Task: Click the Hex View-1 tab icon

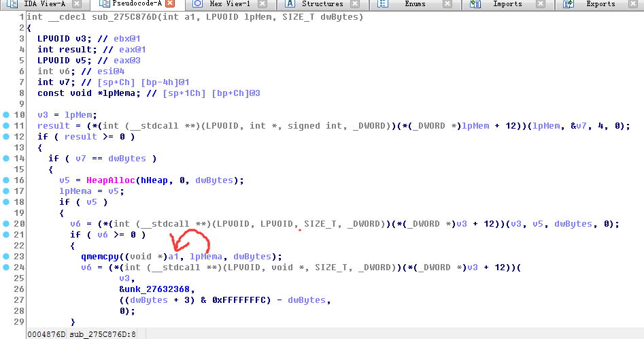Action: [x=197, y=5]
